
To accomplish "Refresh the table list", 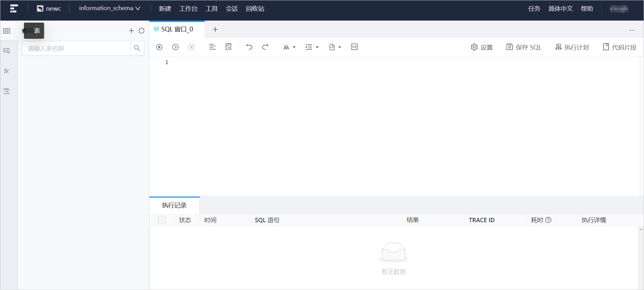I will [x=142, y=31].
